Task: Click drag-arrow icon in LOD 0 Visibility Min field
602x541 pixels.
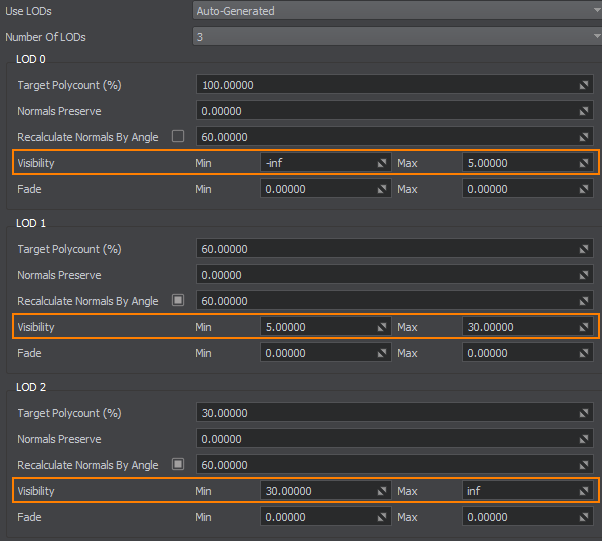Action: pyautogui.click(x=381, y=162)
